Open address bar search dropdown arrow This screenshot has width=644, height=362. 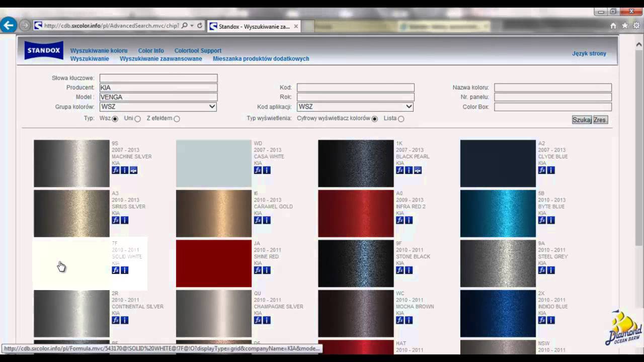[192, 26]
